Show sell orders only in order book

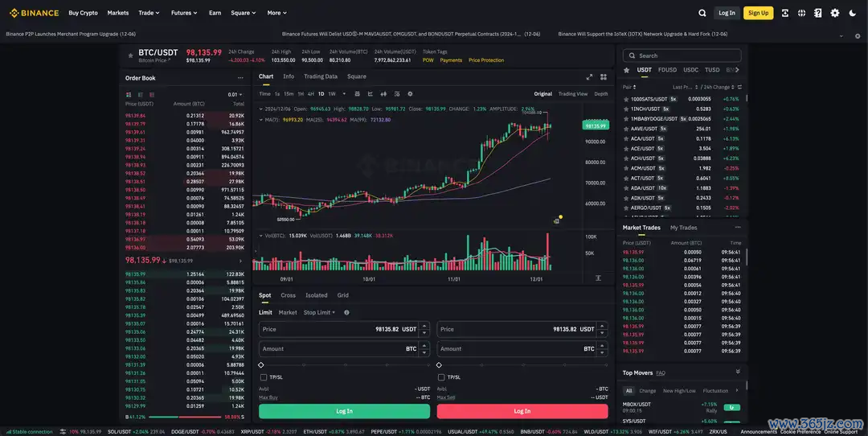(x=152, y=95)
